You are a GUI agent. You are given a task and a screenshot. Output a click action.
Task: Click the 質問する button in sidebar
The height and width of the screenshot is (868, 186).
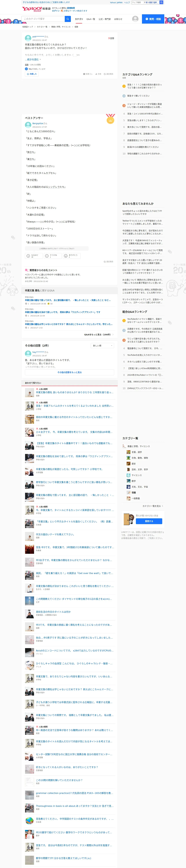[x=149, y=521]
